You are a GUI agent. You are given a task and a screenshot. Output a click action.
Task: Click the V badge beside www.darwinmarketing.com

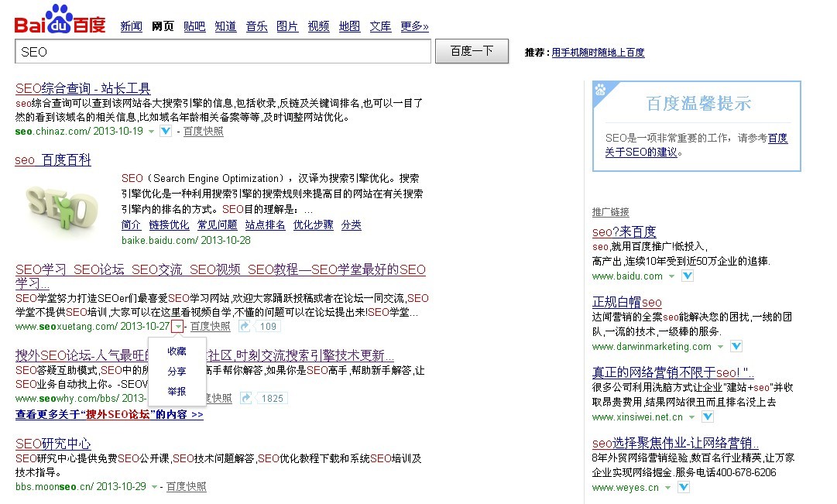[736, 346]
